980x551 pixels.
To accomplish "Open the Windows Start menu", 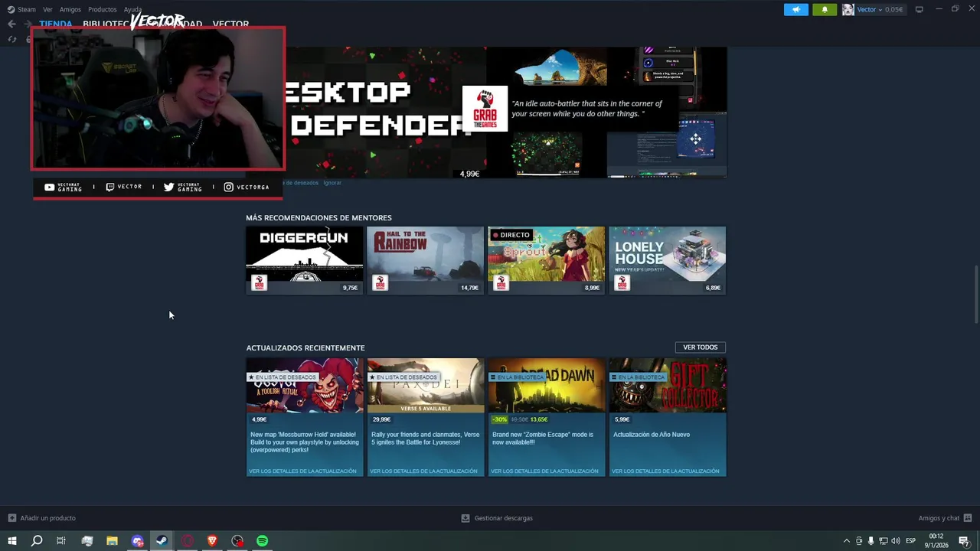I will 11,541.
